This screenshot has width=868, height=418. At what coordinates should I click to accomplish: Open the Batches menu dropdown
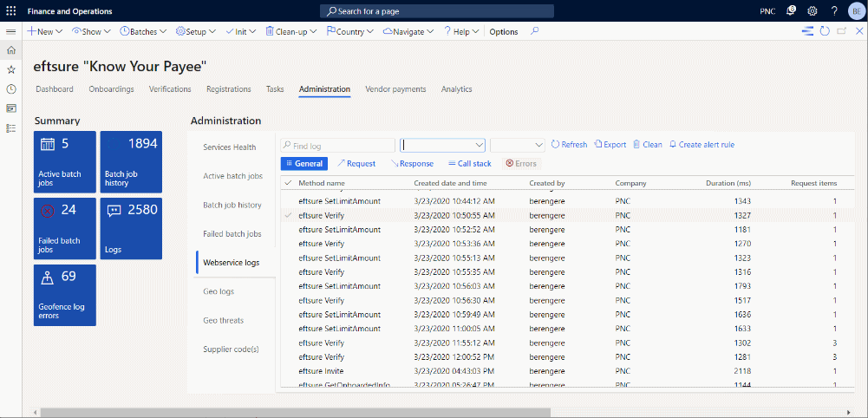(x=143, y=31)
